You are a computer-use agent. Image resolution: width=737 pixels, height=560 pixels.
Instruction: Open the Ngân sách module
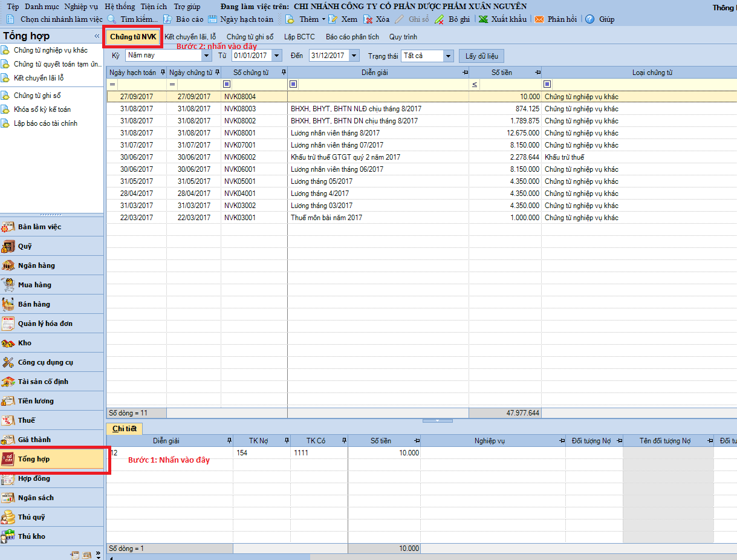[52, 498]
